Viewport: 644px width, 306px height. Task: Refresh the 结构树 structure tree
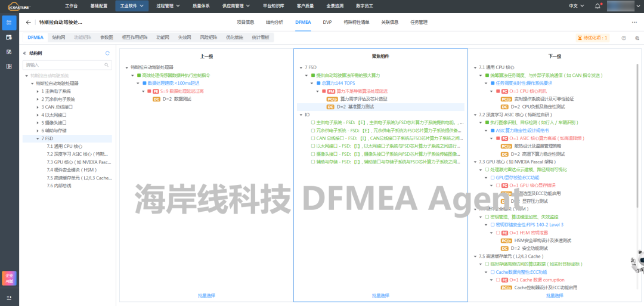click(107, 53)
